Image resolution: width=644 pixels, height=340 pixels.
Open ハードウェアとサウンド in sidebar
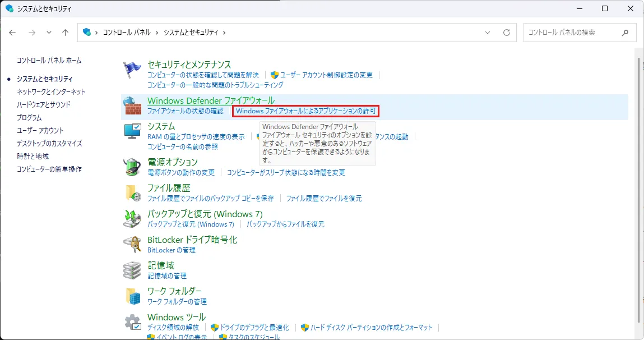[44, 104]
